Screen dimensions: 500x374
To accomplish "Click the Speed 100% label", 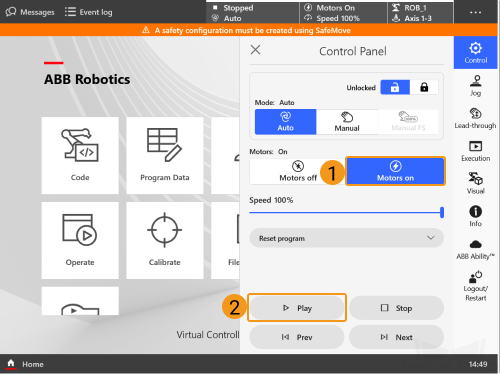I will coord(271,200).
